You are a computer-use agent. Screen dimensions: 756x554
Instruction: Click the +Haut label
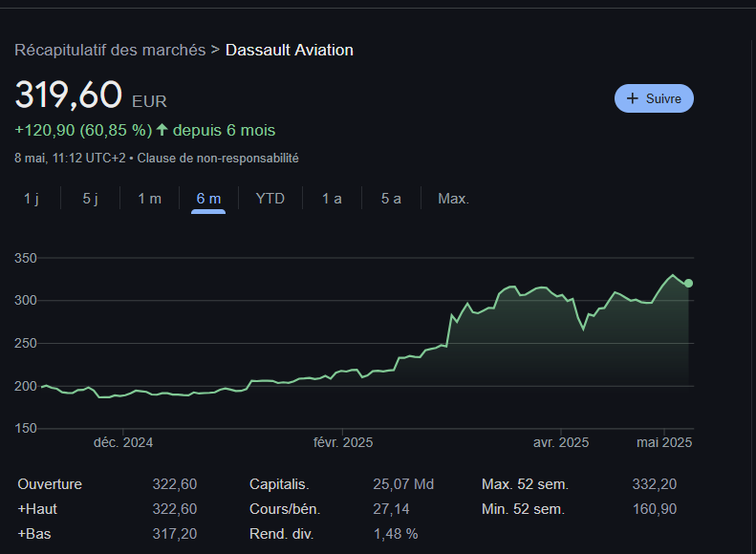click(x=37, y=509)
